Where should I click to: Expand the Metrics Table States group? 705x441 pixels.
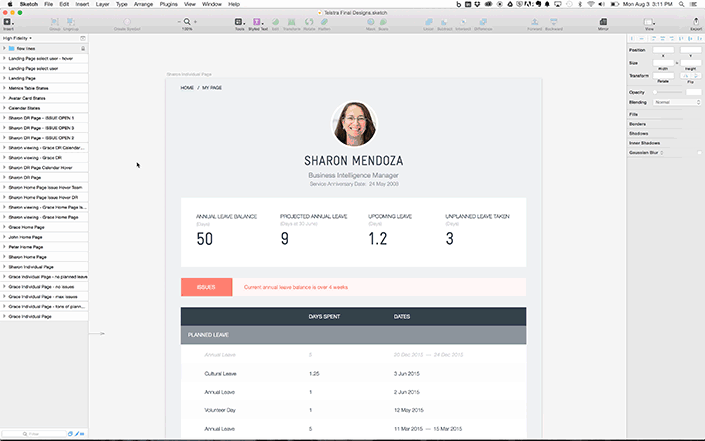click(4, 88)
